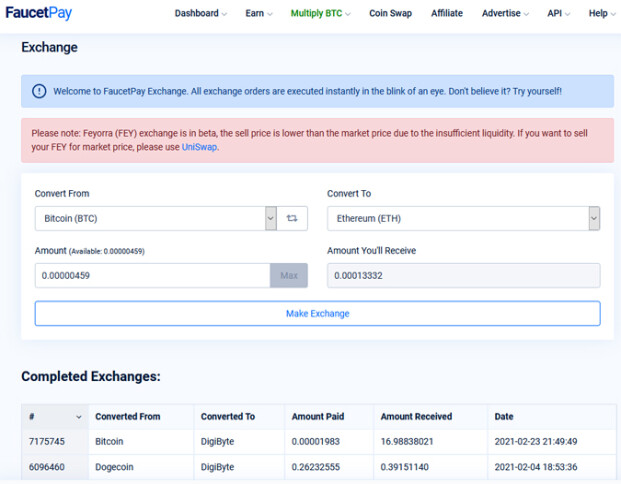Image resolution: width=621 pixels, height=484 pixels.
Task: Click the Max amount button
Action: click(289, 275)
